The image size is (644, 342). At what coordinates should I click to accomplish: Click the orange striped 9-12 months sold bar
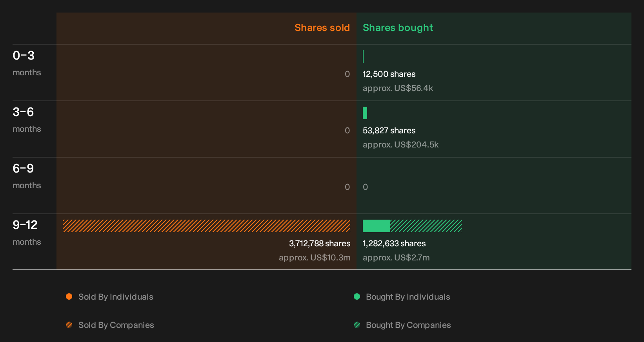tap(206, 226)
